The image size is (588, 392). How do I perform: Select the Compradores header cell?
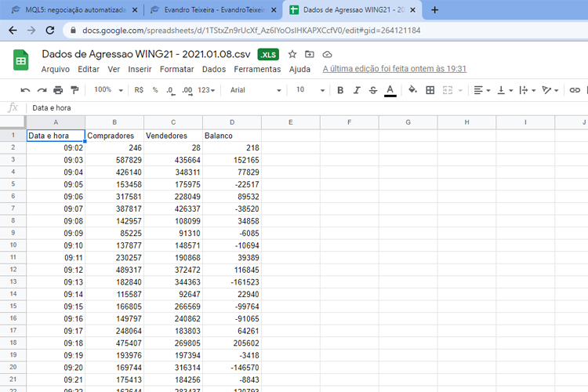tap(114, 136)
